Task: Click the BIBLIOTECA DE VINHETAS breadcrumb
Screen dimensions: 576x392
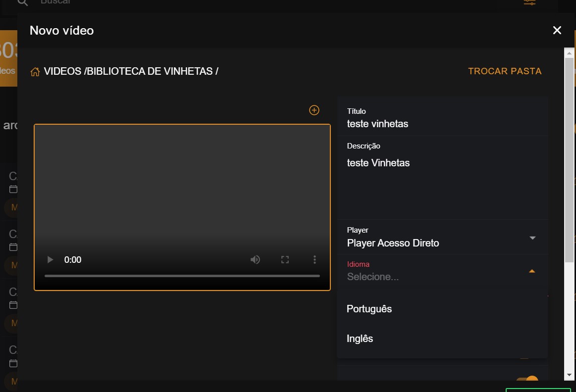Action: click(150, 71)
